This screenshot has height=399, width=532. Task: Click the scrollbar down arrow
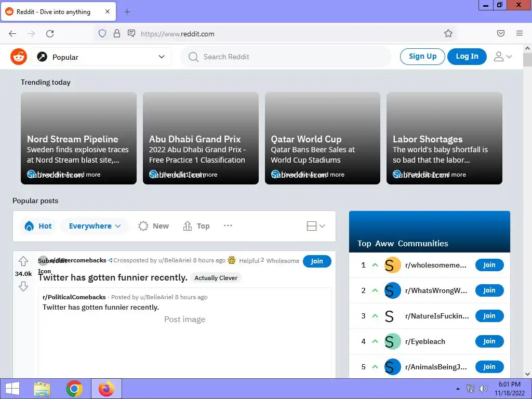527,374
